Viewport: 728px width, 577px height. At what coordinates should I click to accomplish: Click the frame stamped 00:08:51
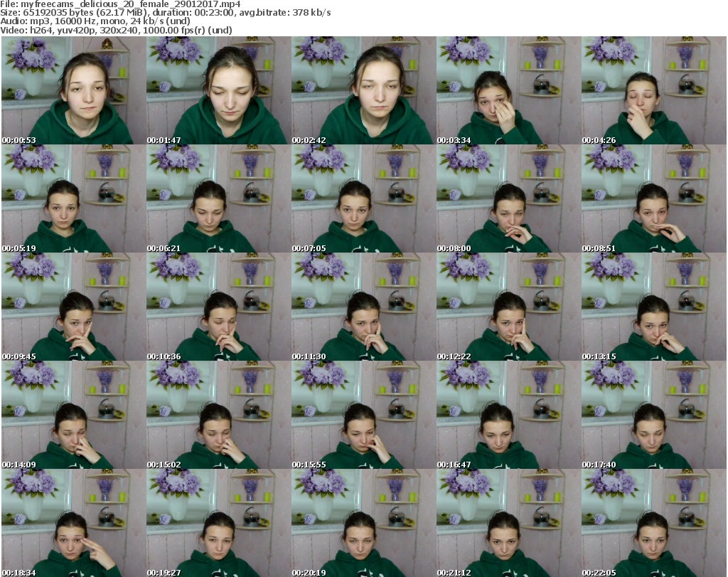[653, 199]
